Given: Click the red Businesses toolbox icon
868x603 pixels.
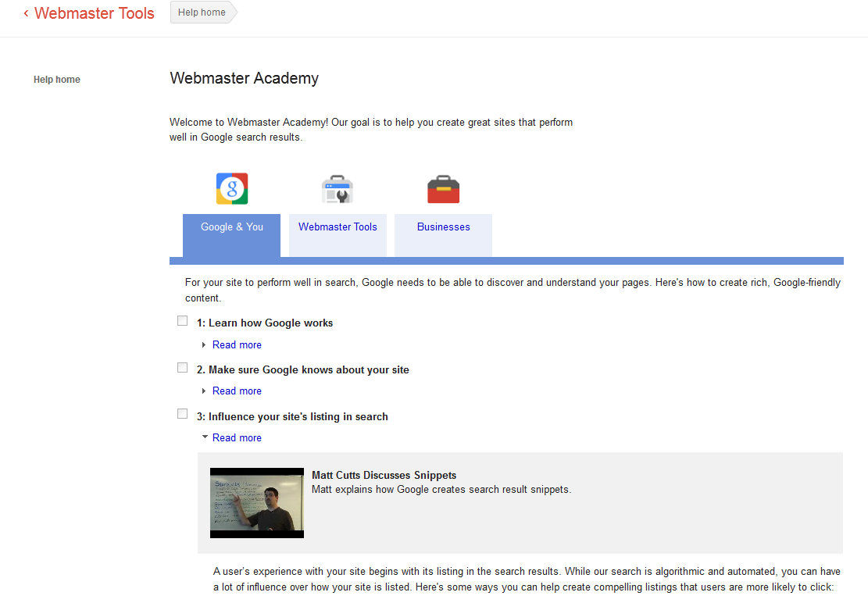Looking at the screenshot, I should [x=444, y=189].
